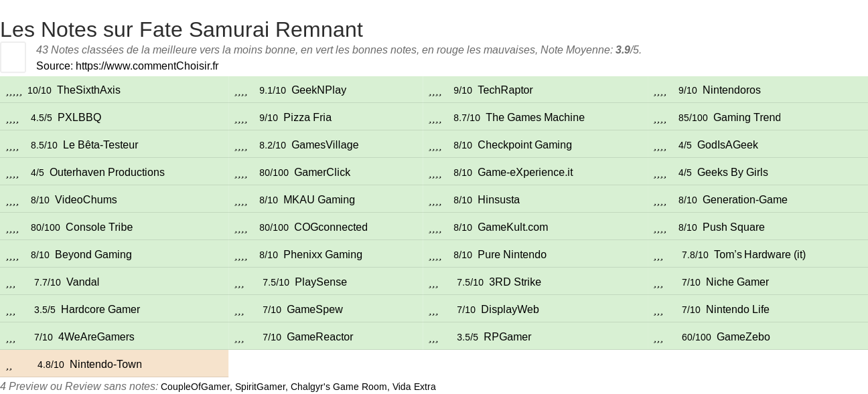This screenshot has height=394, width=868.
Task: Click the small image placeholder beside the source
Action: click(x=13, y=57)
